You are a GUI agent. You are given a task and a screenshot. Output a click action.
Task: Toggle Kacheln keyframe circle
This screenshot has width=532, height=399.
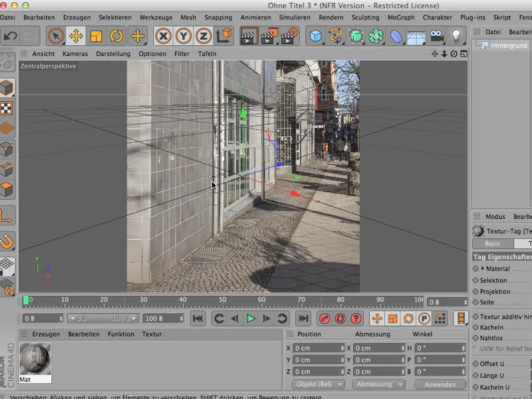click(x=475, y=327)
